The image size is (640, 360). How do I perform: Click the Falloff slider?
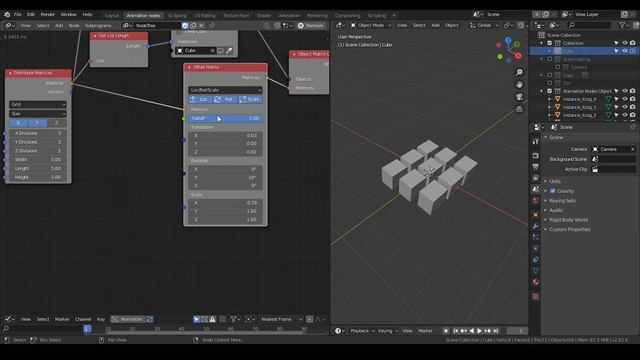(x=225, y=118)
